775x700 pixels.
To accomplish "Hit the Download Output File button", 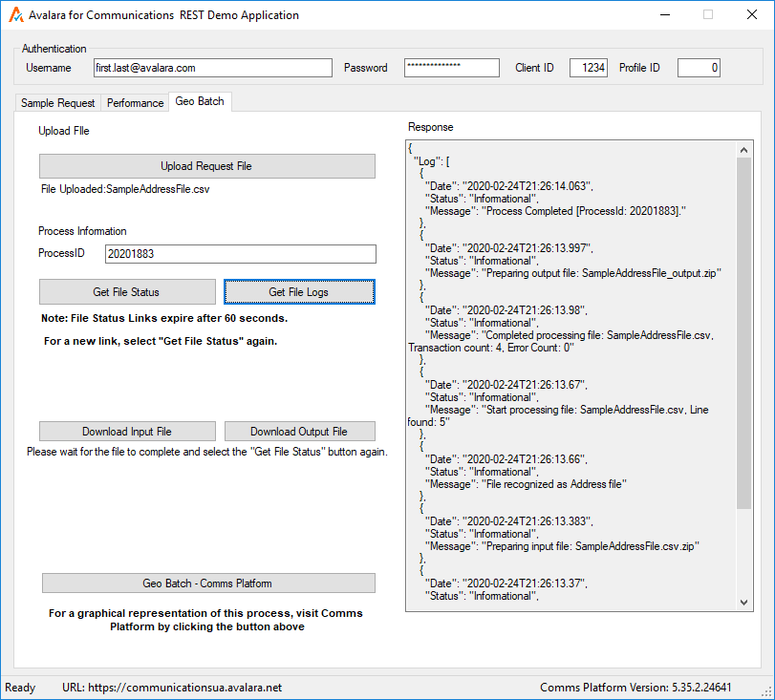I will (299, 432).
